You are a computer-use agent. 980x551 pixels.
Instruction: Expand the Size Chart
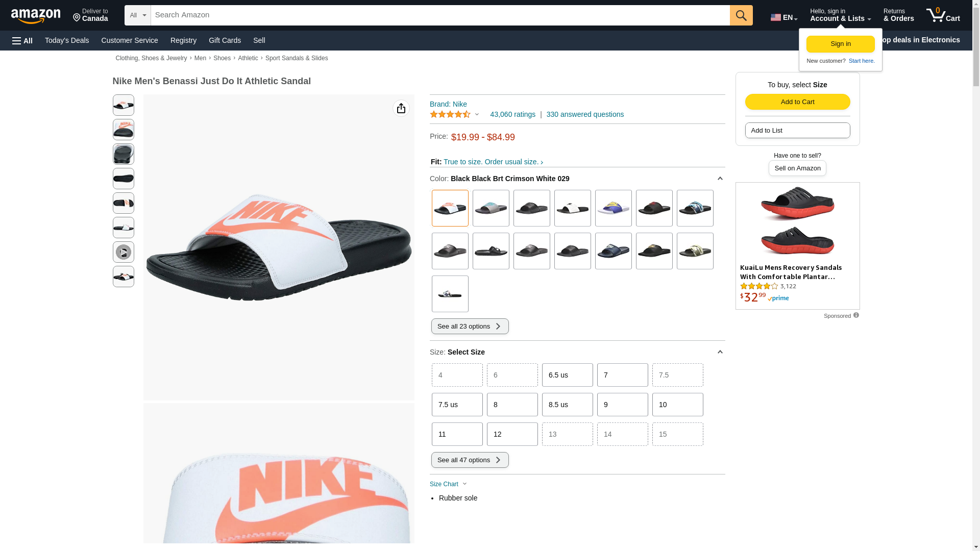point(448,484)
